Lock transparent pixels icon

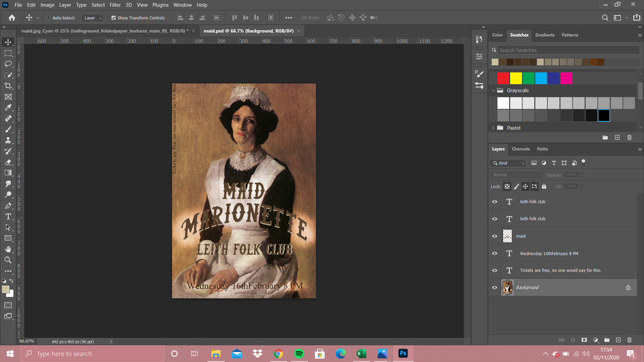pos(507,187)
